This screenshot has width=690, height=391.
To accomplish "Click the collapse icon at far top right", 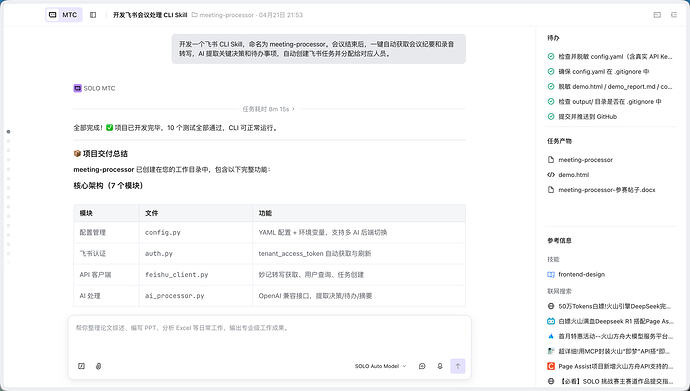I will click(x=674, y=15).
